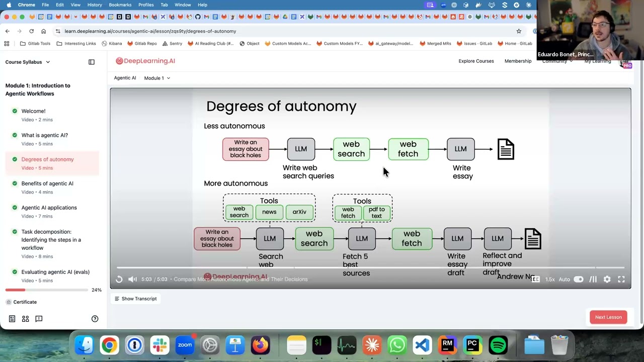This screenshot has width=644, height=362.
Task: Open the Window menu
Action: (183, 5)
